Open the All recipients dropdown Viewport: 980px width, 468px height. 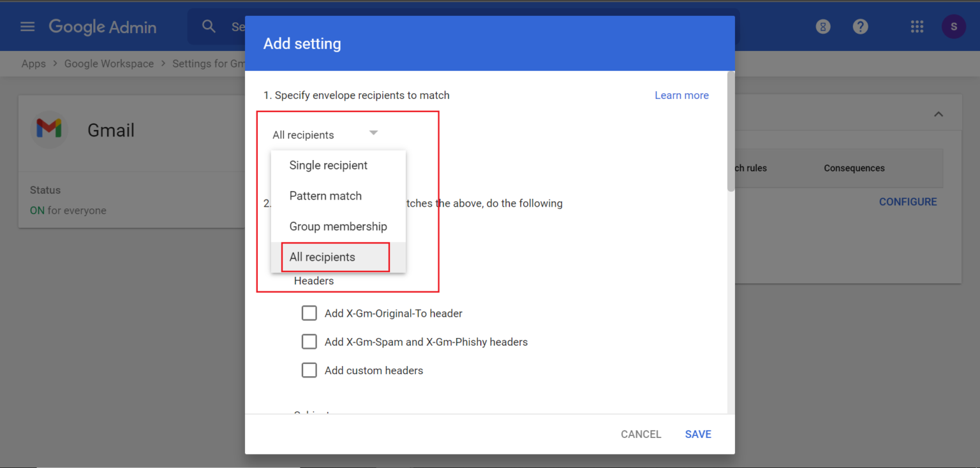(x=325, y=135)
